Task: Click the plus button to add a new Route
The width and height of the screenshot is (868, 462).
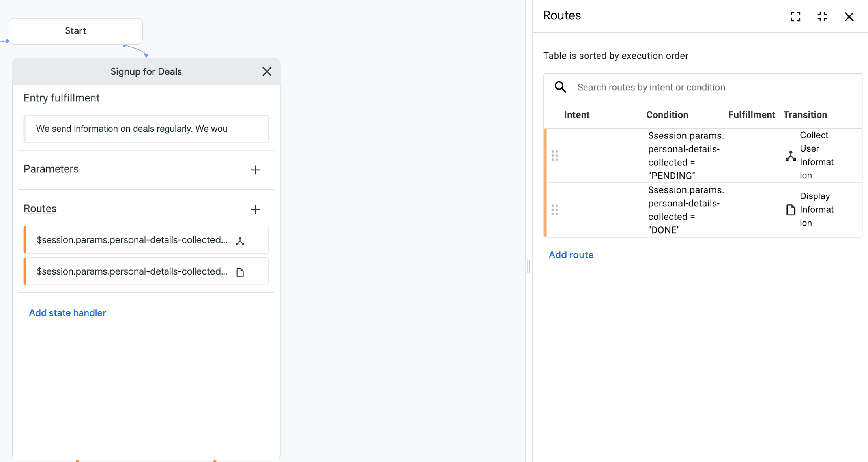Action: (x=255, y=209)
